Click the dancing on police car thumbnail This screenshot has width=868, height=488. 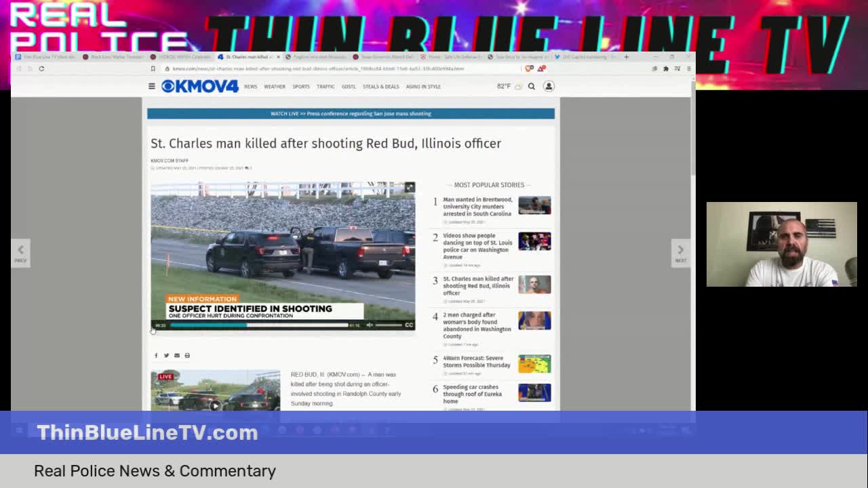pos(534,241)
